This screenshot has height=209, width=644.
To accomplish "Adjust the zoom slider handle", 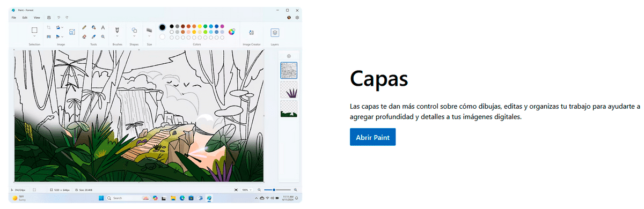I will [274, 190].
